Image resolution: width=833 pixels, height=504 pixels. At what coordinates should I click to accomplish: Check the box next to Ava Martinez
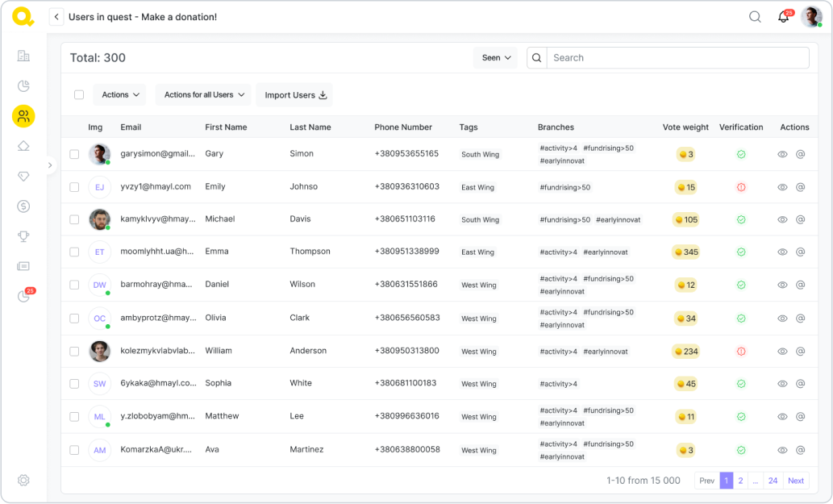pos(74,450)
